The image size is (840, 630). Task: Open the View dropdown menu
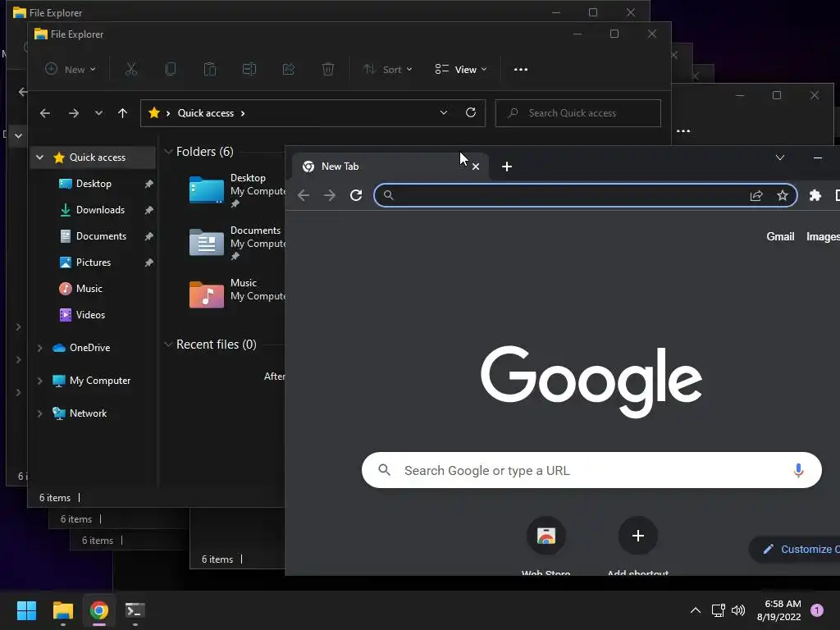[x=461, y=69]
